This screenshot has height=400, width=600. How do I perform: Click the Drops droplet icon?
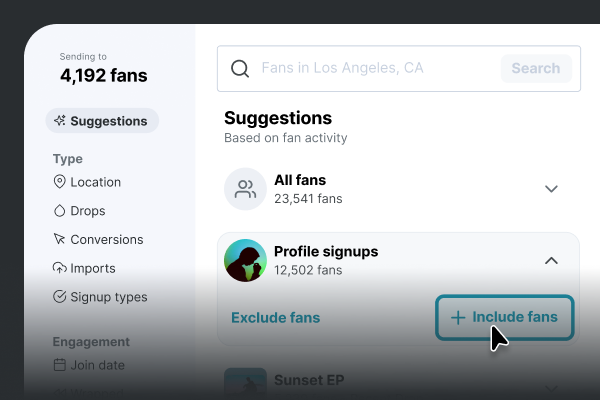[59, 211]
